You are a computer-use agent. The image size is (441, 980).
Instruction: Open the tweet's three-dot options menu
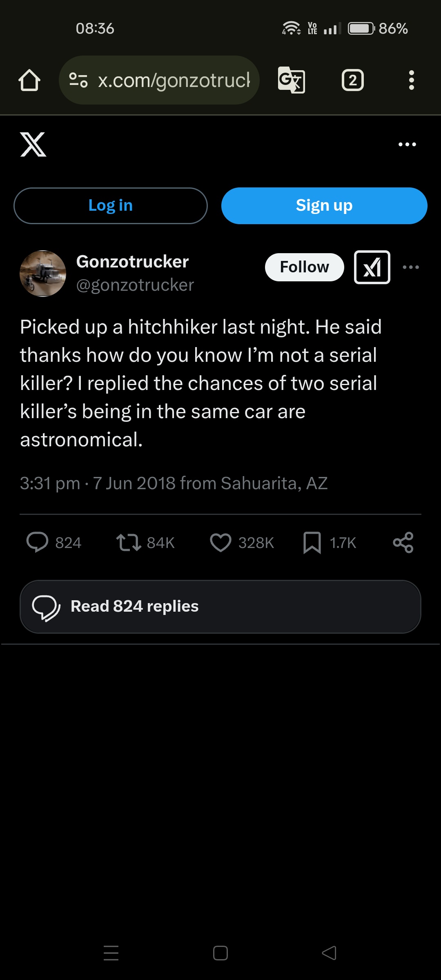click(411, 267)
